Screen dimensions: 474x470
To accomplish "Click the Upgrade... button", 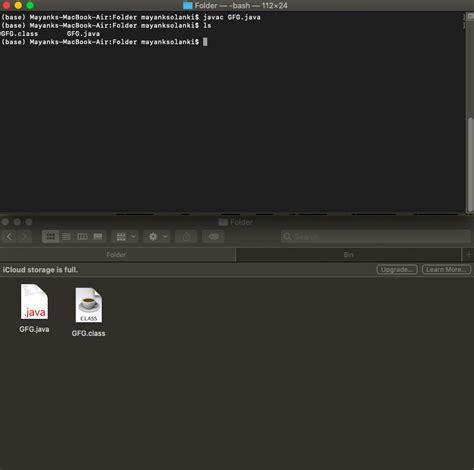I will coord(397,269).
